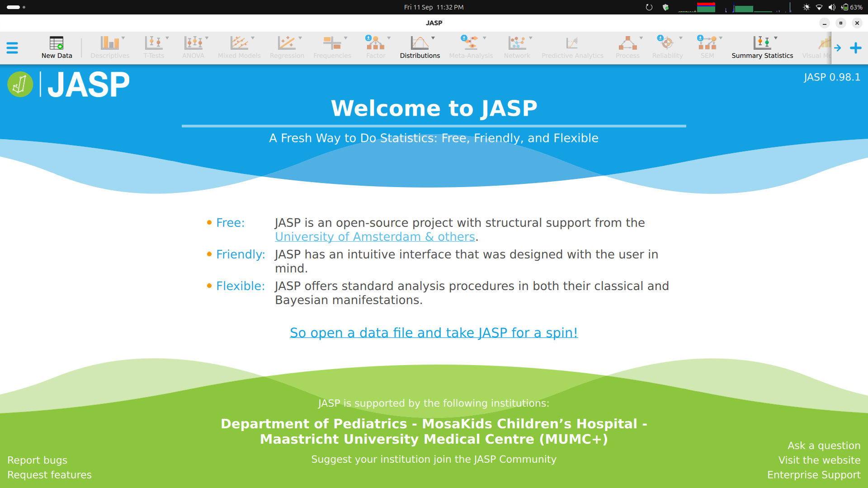Click the Activities pill at top left
The width and height of the screenshot is (868, 488).
click(x=16, y=7)
